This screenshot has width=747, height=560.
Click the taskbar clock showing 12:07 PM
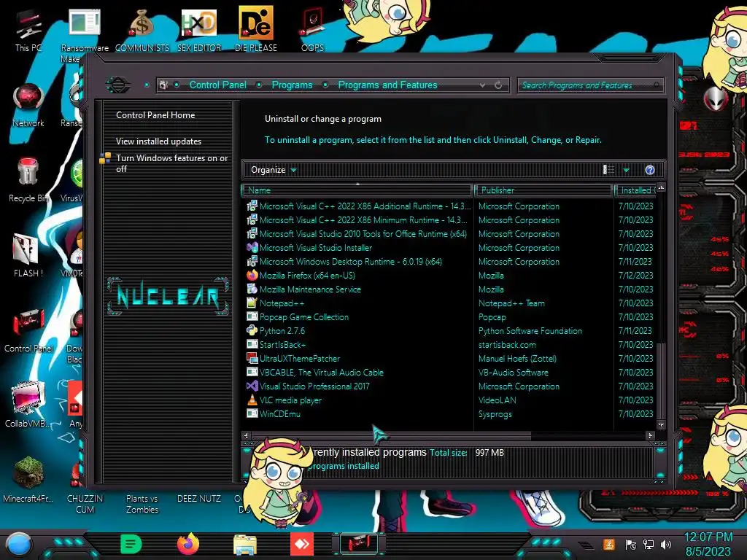(x=708, y=544)
